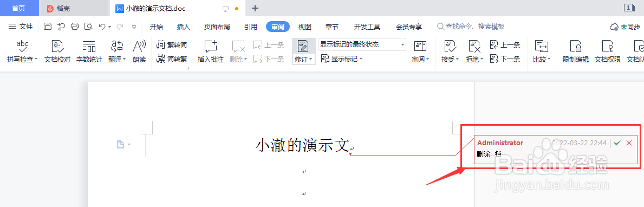Click the Undo arrow icon
The image size is (644, 207).
coord(102,27)
